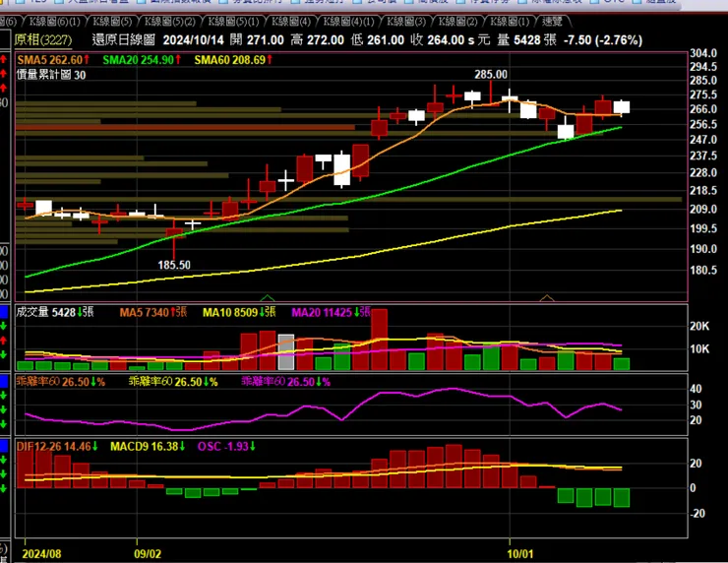Click the blue square beside 乖離率60 panel
Viewport: 728px width, 563px height.
click(4, 381)
